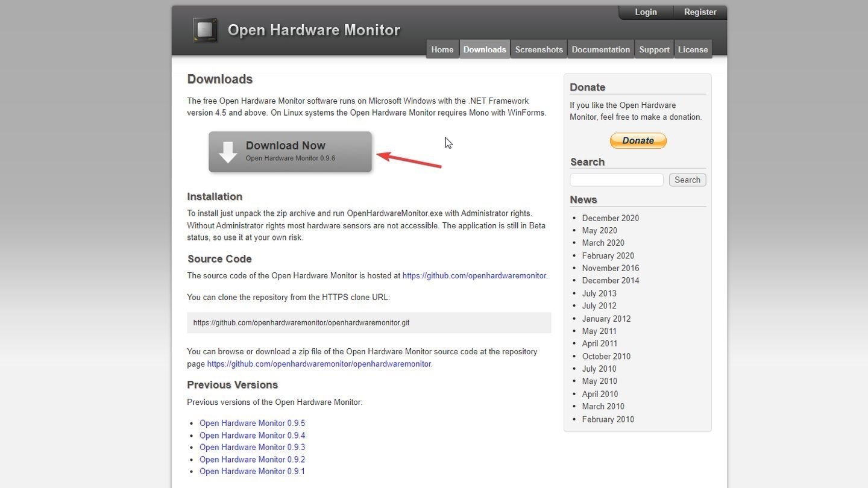Open April 2011 news entry
The image size is (868, 488).
600,343
